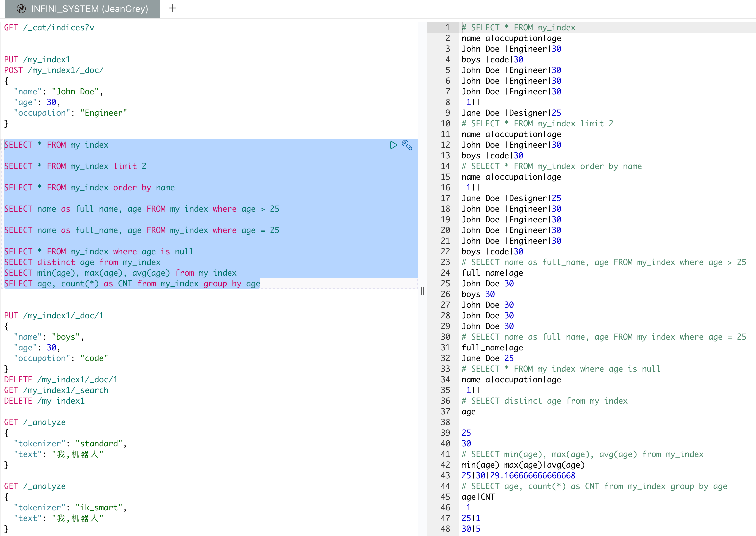Click the POST /my_index1/_doc/ request line
This screenshot has height=536, width=756.
tap(54, 70)
